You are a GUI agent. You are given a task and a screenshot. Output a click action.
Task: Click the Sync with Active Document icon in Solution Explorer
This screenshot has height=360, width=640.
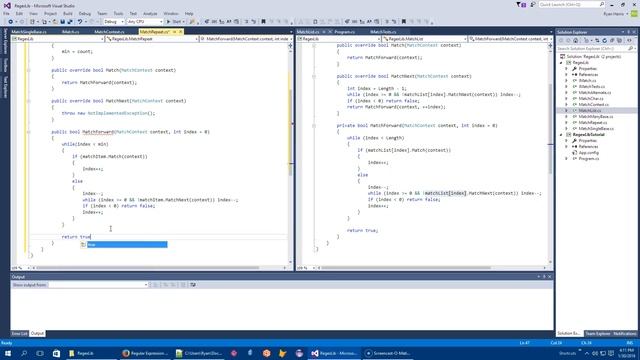(597, 40)
